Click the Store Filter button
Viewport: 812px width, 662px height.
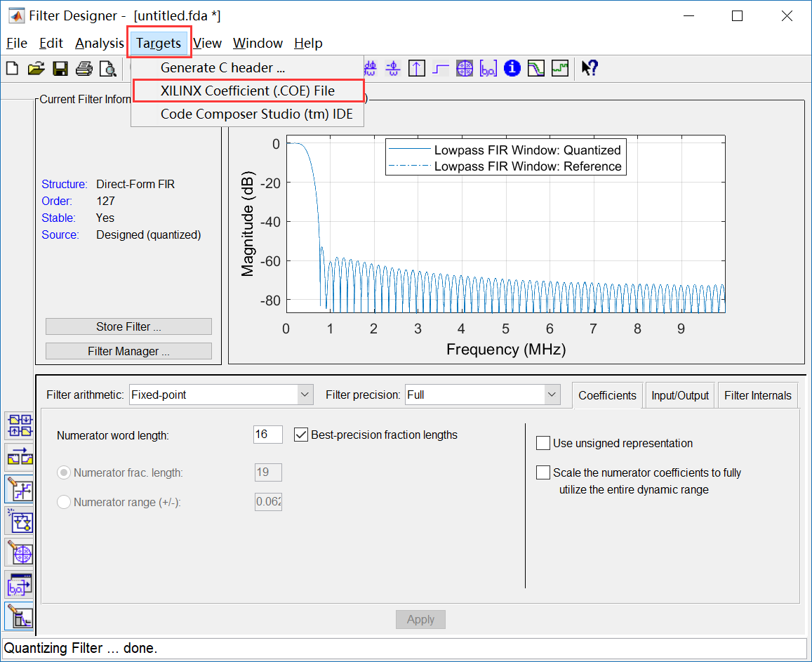pyautogui.click(x=128, y=327)
